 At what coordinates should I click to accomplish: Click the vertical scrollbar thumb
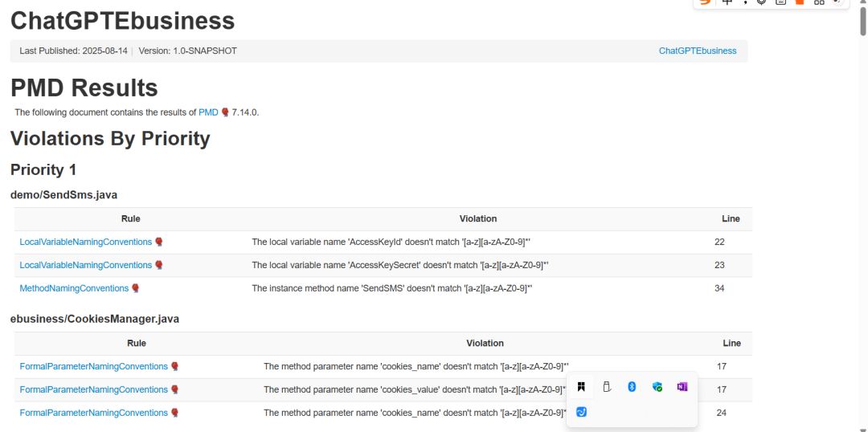[x=862, y=22]
